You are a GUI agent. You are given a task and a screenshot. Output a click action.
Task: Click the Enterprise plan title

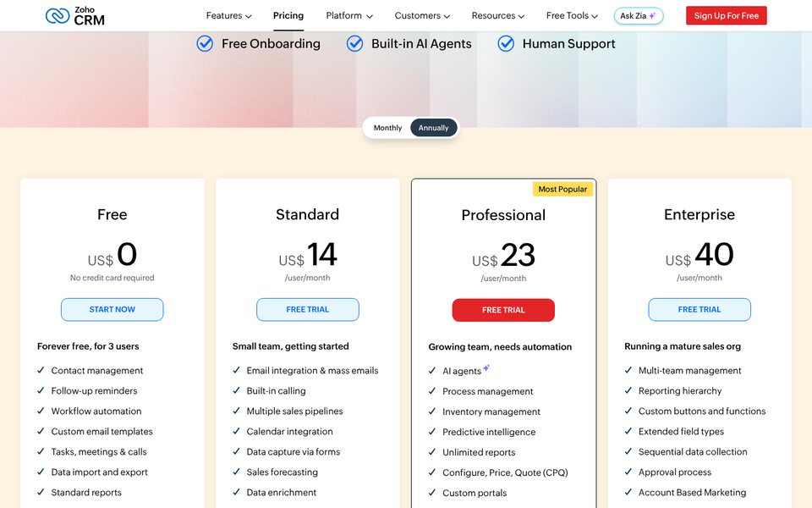[700, 214]
